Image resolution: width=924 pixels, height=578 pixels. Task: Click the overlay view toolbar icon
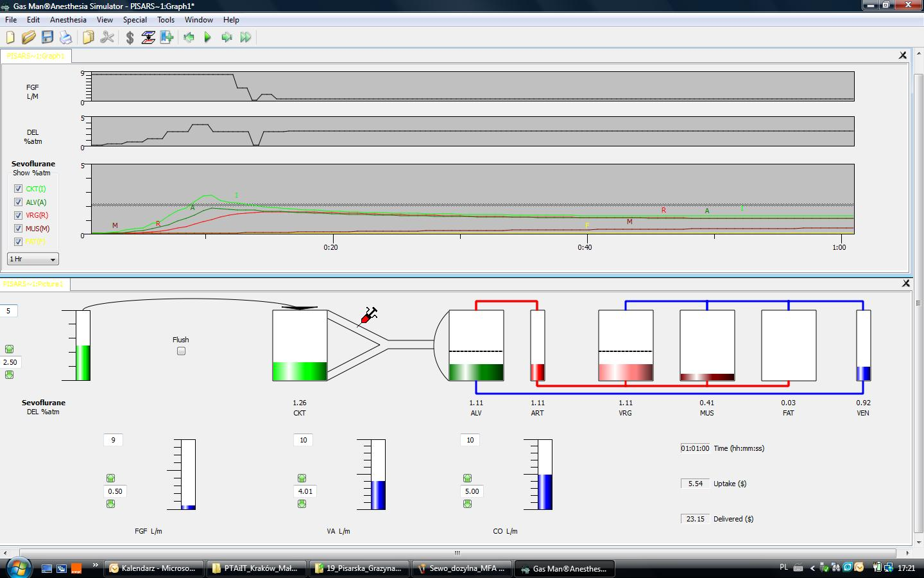pos(148,38)
